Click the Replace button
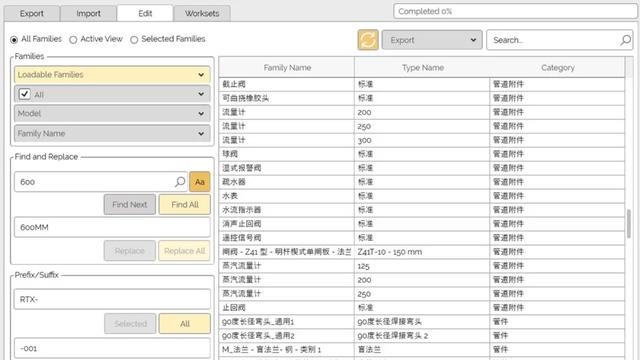 (x=130, y=251)
